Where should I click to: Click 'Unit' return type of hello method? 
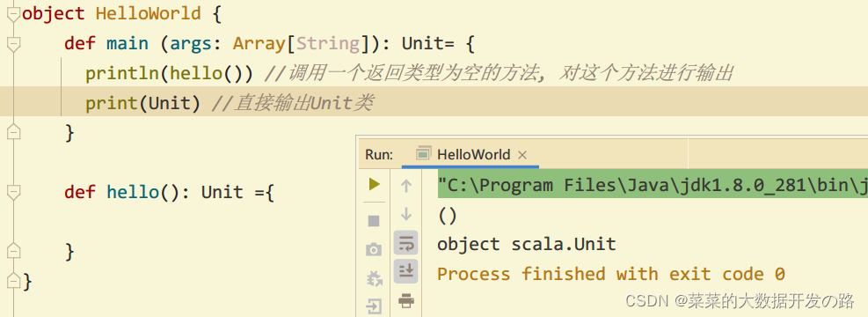point(222,192)
